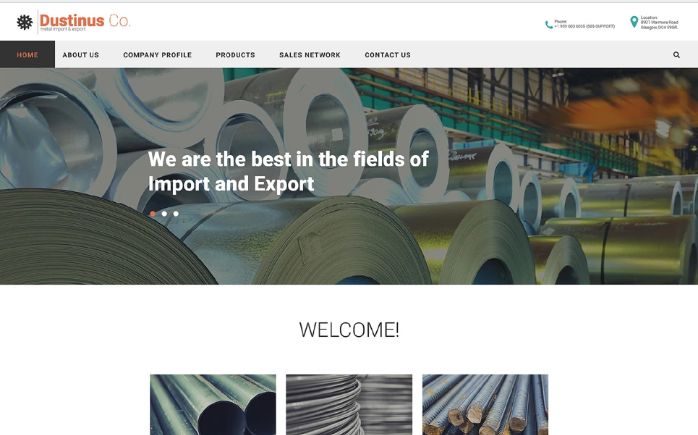Navigate to Contact Us page
The image size is (698, 435).
coord(387,55)
